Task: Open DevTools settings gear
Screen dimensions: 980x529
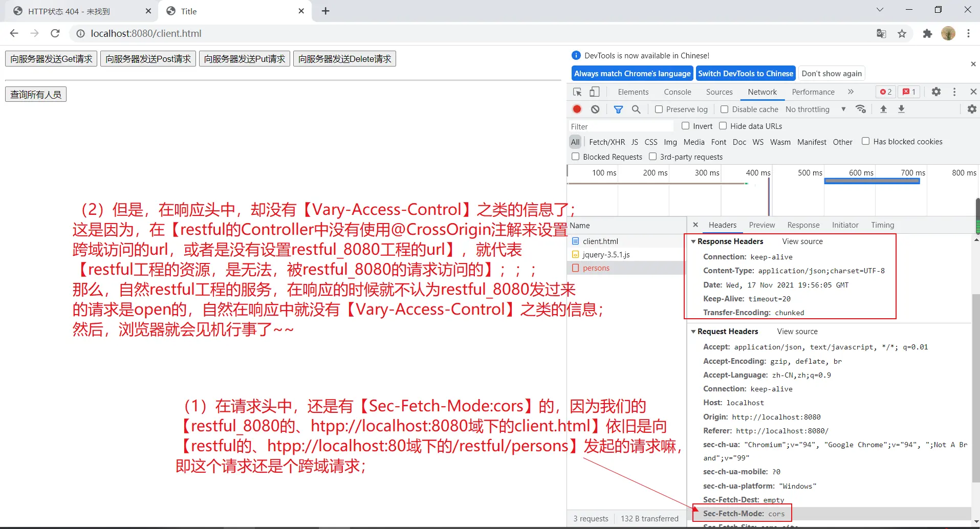Action: [x=936, y=92]
